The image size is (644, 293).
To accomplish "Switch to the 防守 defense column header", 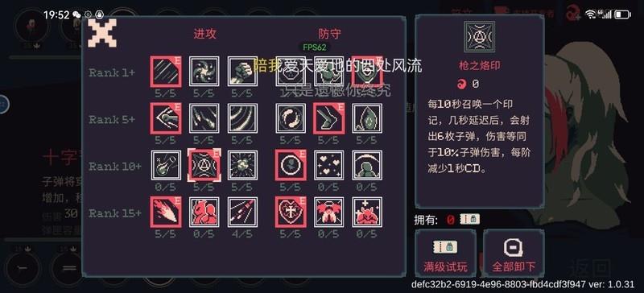I will coord(329,34).
